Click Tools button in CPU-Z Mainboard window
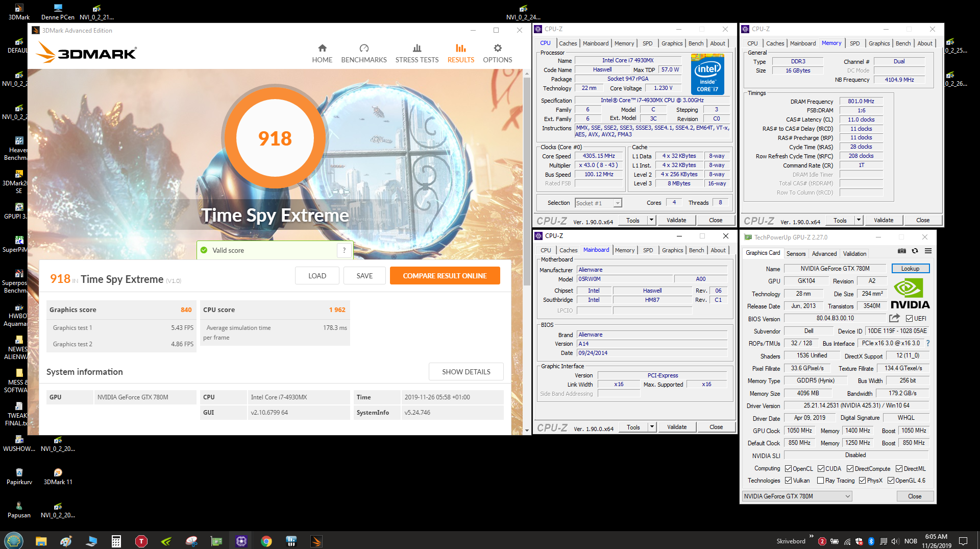Viewport: 980px width, 549px height. (x=633, y=427)
